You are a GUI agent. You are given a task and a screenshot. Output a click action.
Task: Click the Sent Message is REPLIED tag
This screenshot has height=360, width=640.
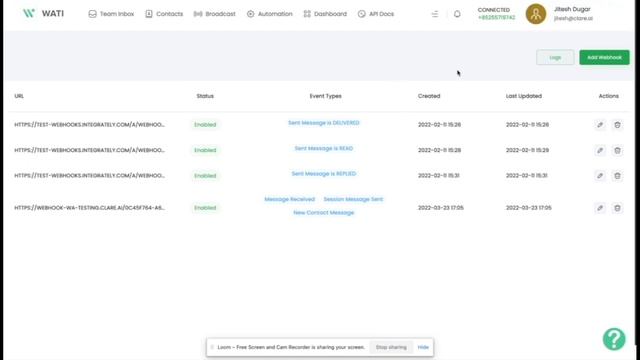(x=324, y=174)
